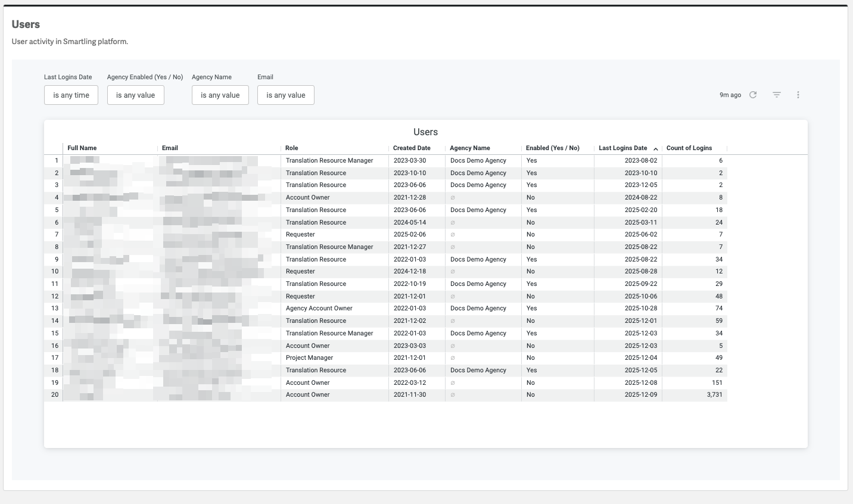Click the Enabled (Yes / No) column header
The height and width of the screenshot is (504, 853).
pos(552,148)
